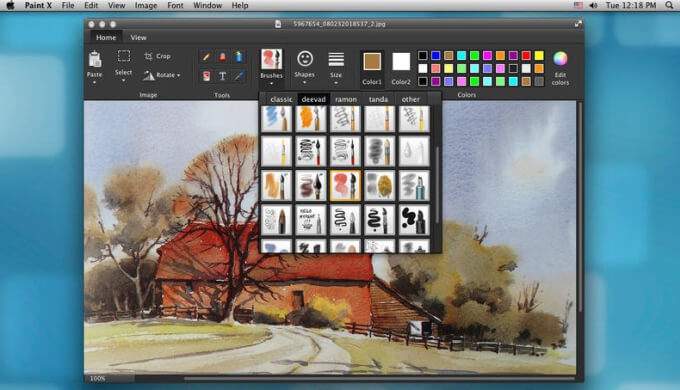
Task: Select the deevad brush tab
Action: pyautogui.click(x=314, y=99)
